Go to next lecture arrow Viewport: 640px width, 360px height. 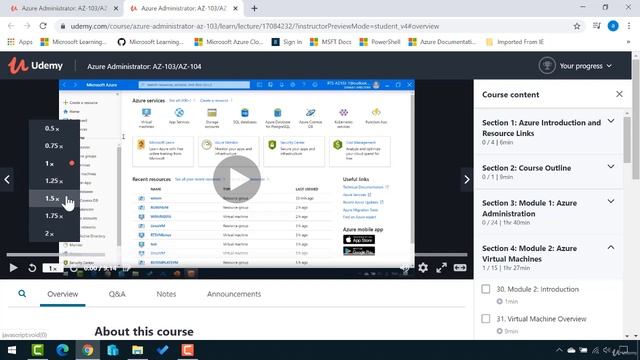[x=467, y=179]
